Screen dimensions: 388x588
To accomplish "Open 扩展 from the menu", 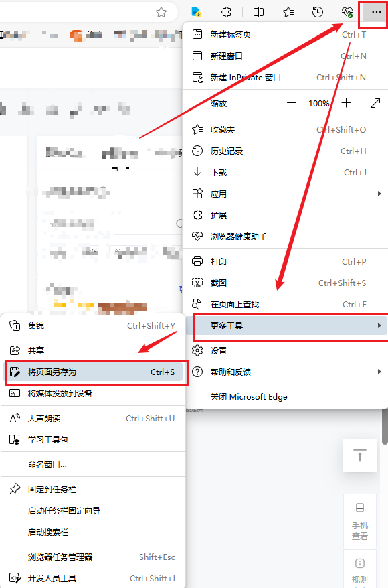I will coord(286,215).
